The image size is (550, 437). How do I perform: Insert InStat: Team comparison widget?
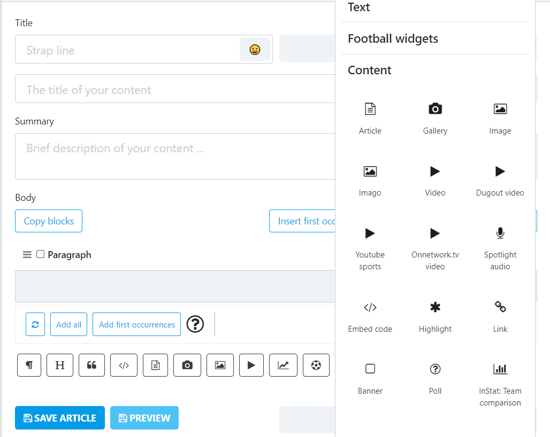tap(500, 384)
